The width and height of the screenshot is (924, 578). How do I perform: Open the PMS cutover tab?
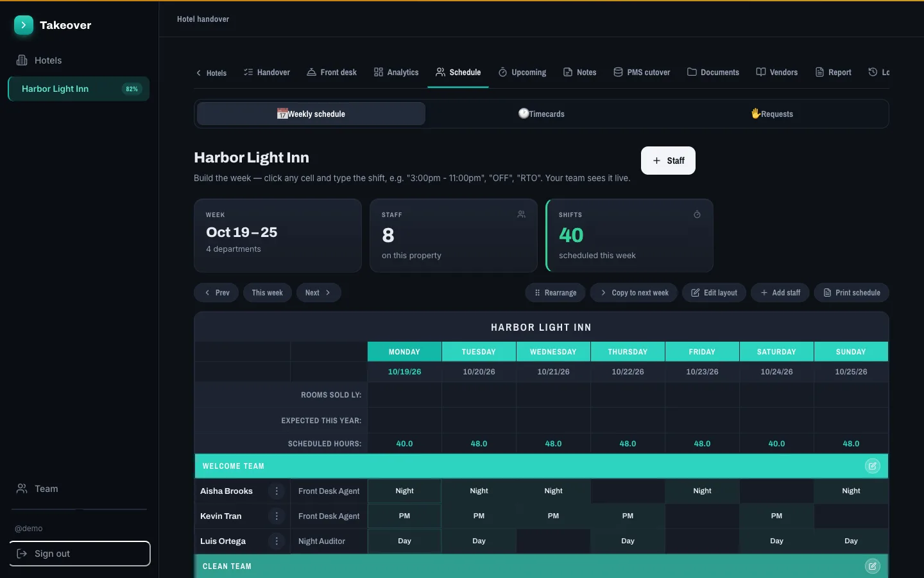point(642,73)
